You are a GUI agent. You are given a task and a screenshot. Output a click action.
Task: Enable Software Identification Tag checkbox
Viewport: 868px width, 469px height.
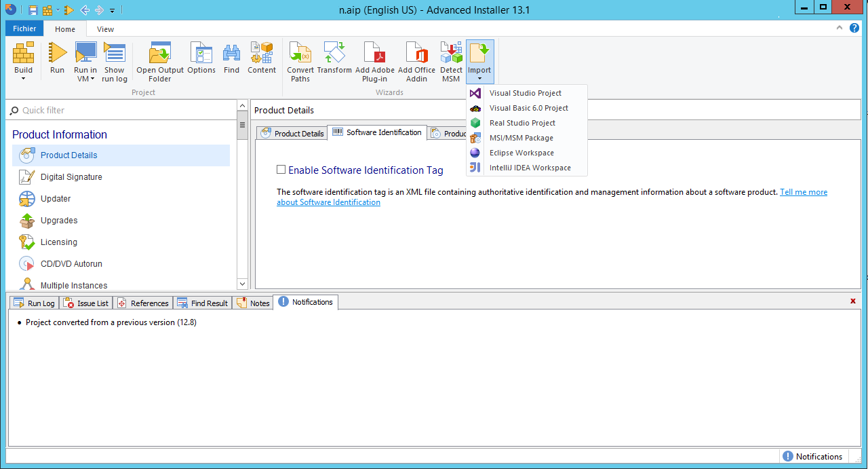point(281,170)
